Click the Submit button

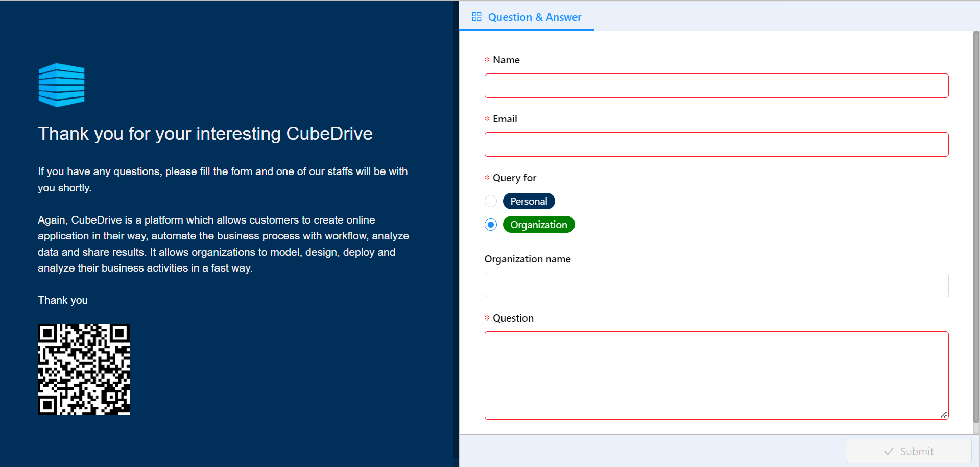pos(908,451)
